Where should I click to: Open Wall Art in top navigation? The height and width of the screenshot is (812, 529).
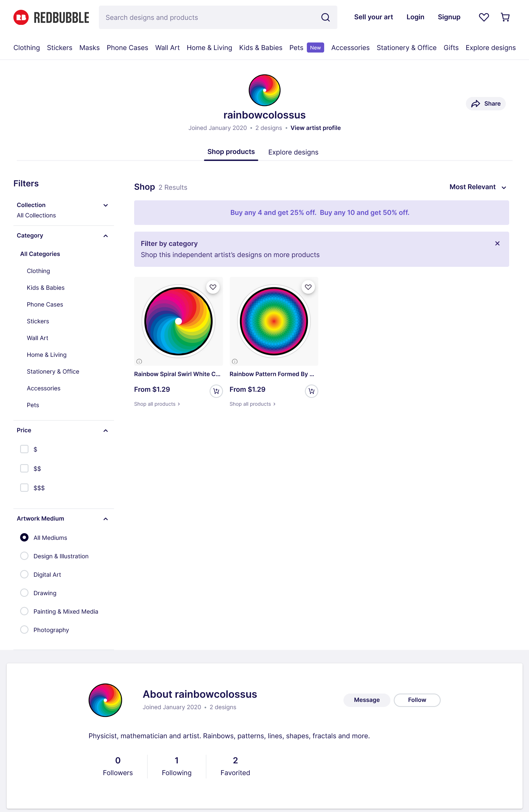pyautogui.click(x=167, y=48)
